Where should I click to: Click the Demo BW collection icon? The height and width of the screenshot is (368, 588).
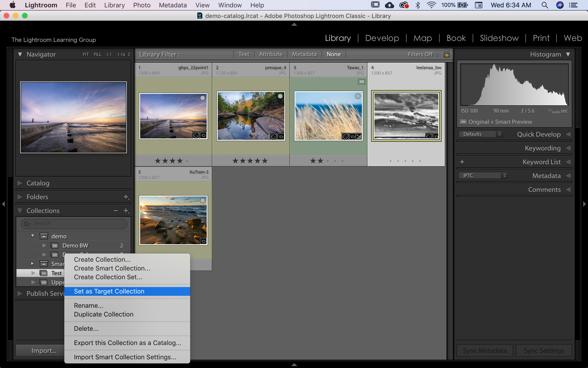pyautogui.click(x=55, y=245)
